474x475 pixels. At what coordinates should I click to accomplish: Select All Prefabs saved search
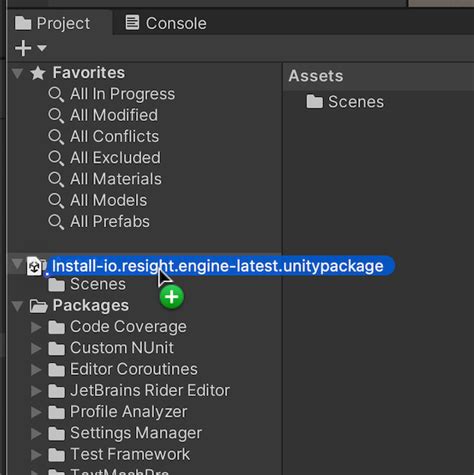coord(110,222)
